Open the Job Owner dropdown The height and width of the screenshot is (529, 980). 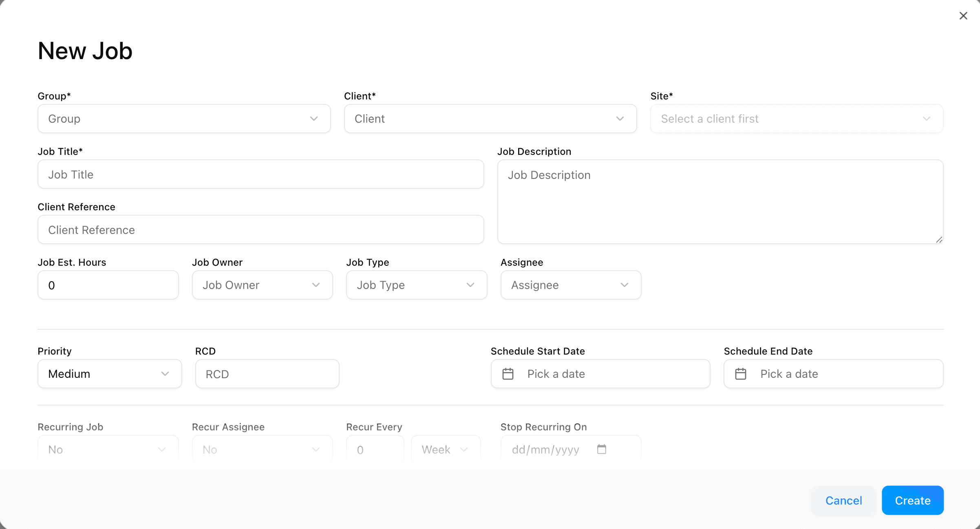pos(262,285)
